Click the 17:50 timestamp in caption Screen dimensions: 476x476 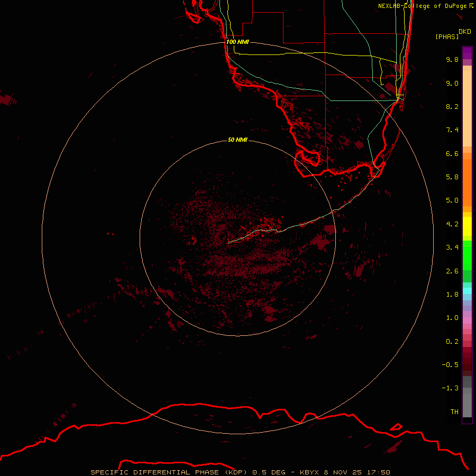point(379,472)
